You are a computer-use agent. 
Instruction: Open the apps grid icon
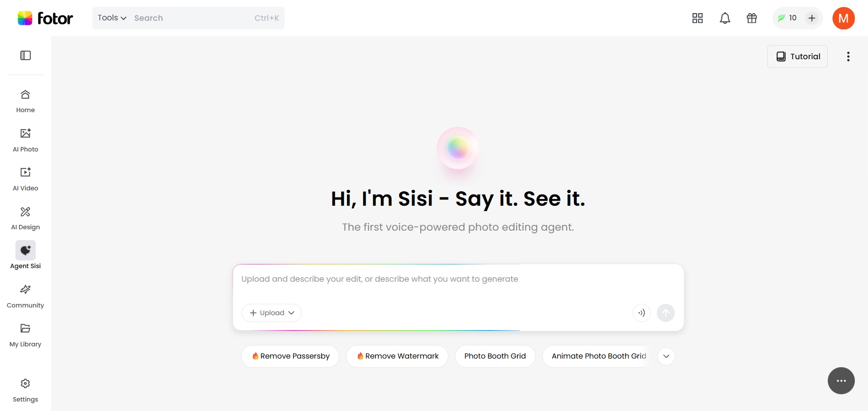[697, 18]
